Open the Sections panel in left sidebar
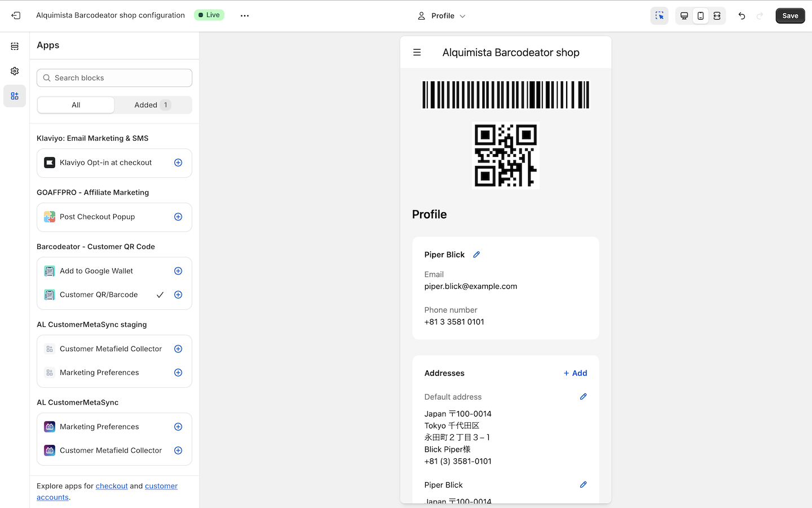812x508 pixels. click(15, 46)
